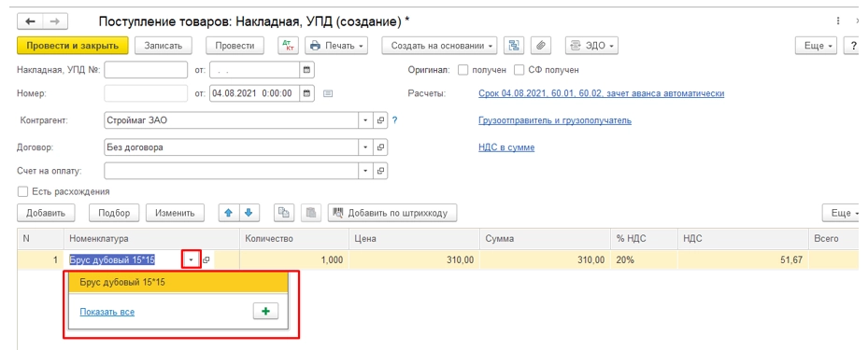Screen dimensions: 868x350
Task: Open Расчеты Срок 04.08.2021 link
Action: pos(601,93)
